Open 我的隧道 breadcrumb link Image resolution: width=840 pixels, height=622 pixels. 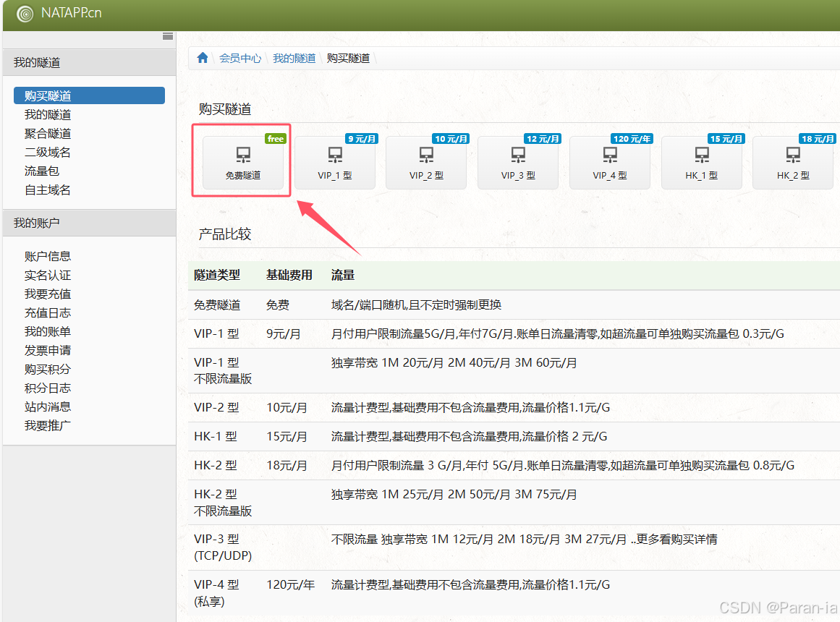pyautogui.click(x=294, y=59)
